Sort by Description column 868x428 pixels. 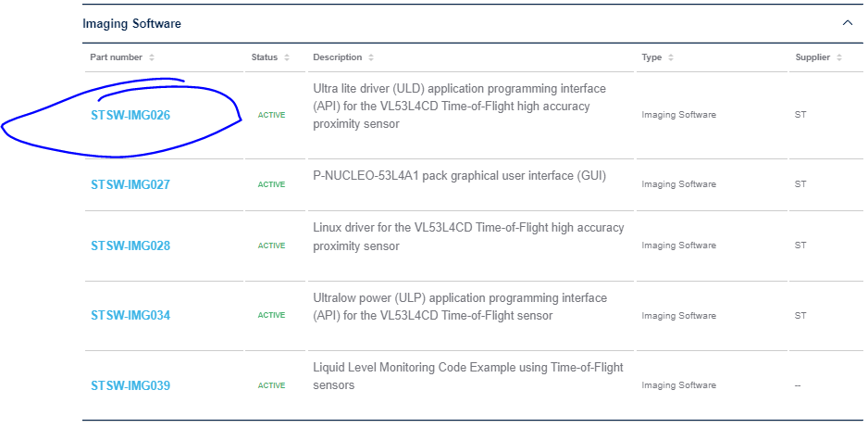[x=371, y=57]
